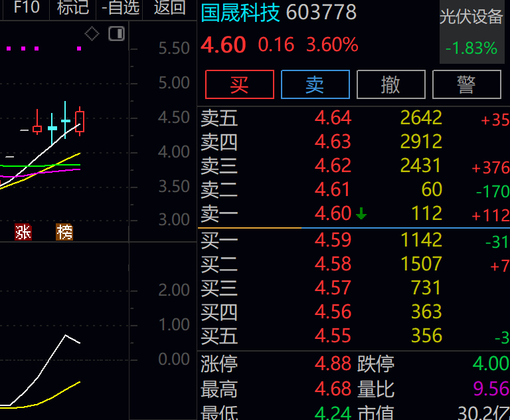Click sector change -1.83%

point(471,49)
